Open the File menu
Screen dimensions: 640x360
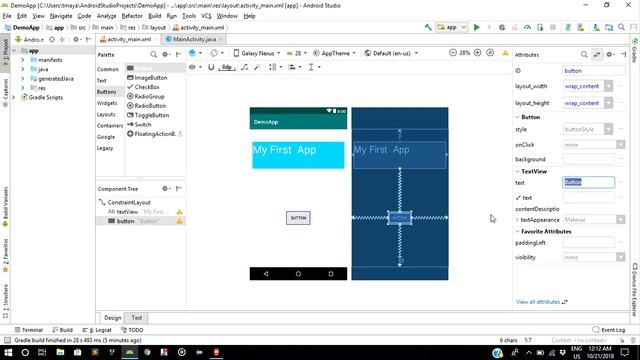point(7,16)
